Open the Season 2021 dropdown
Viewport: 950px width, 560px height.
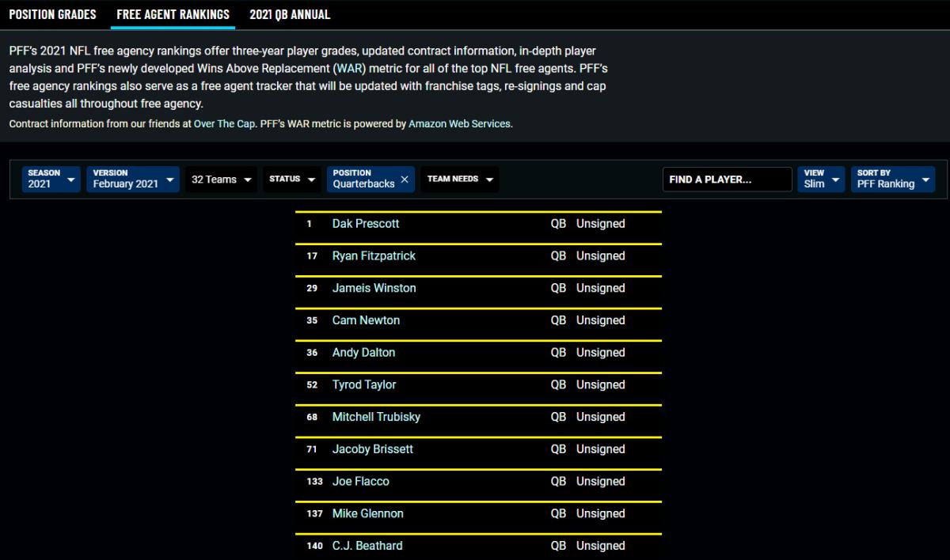point(51,179)
